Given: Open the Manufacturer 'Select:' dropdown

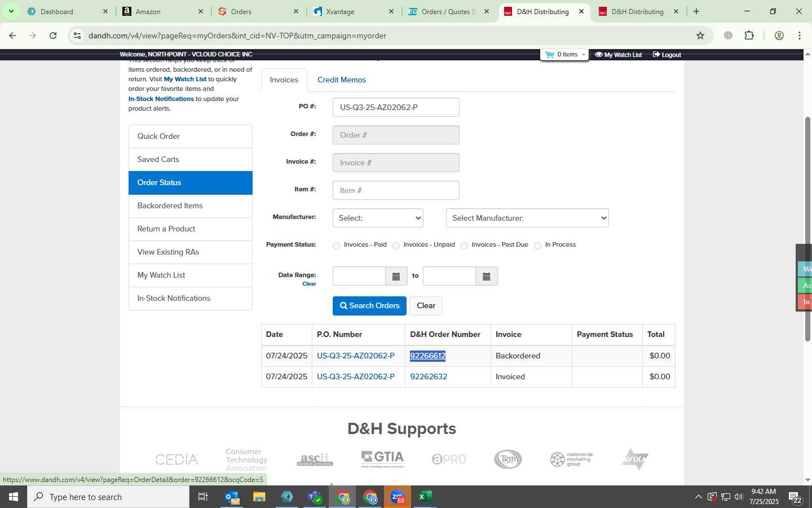Looking at the screenshot, I should (x=378, y=218).
